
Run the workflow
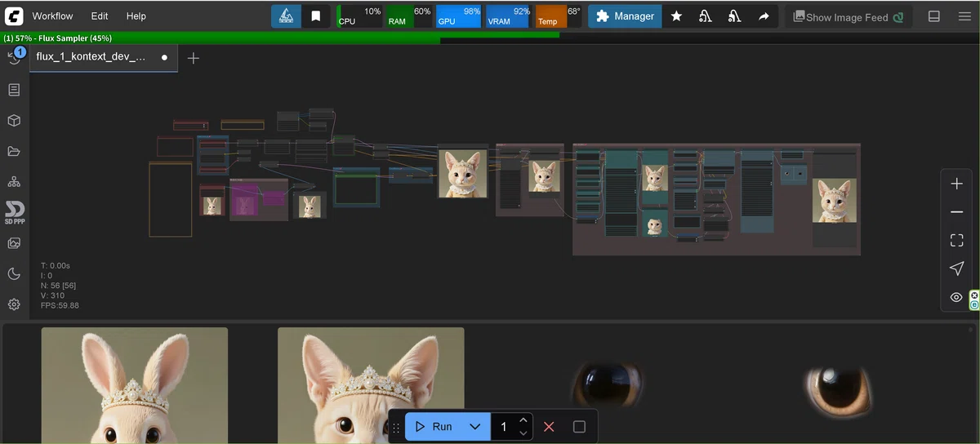click(433, 427)
